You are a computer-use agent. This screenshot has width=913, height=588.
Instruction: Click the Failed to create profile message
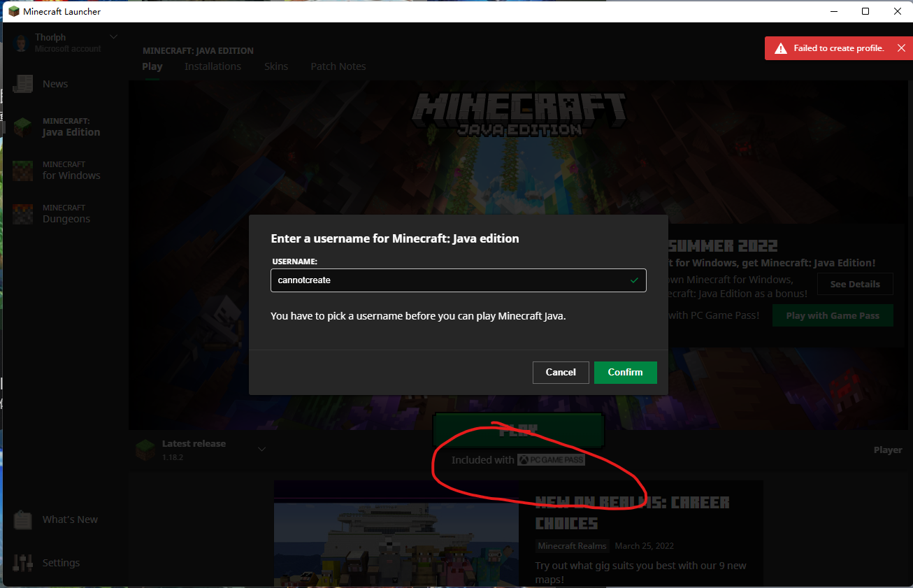839,48
